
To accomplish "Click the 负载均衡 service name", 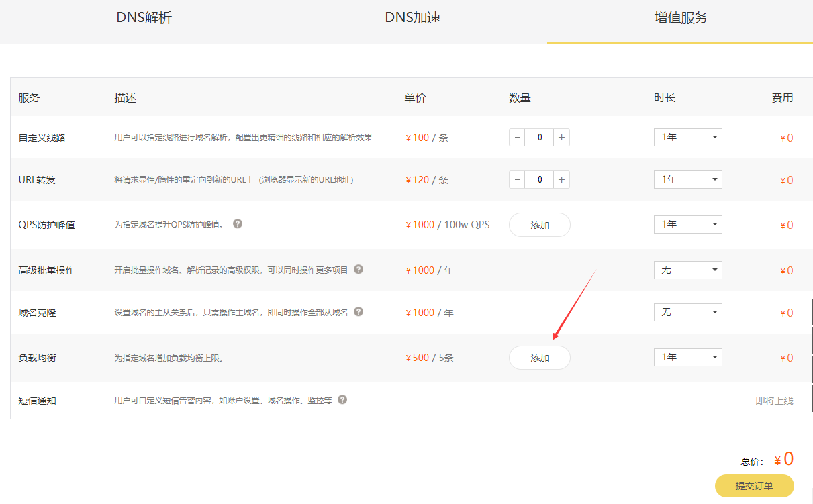I will pos(37,358).
